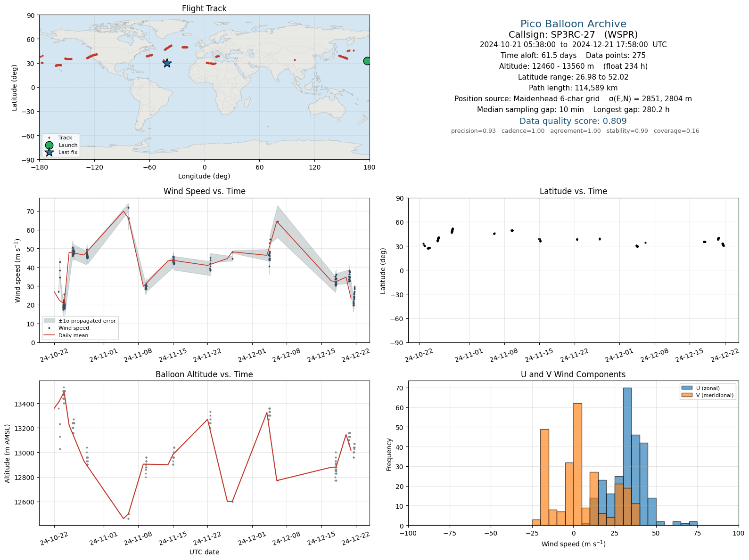This screenshot has width=749, height=560.
Task: Select the "Callsign: SP3RC-27 (WSPR)" line
Action: [x=573, y=34]
